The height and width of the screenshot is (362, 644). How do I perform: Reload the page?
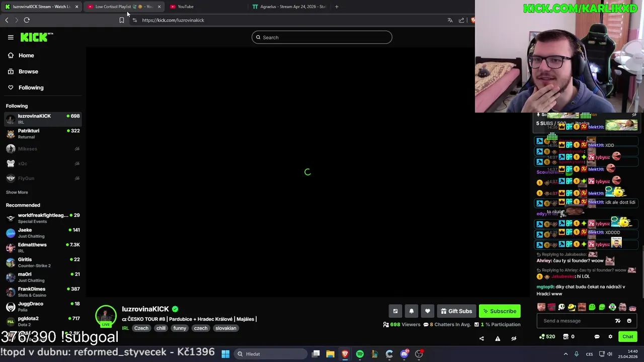pyautogui.click(x=27, y=20)
